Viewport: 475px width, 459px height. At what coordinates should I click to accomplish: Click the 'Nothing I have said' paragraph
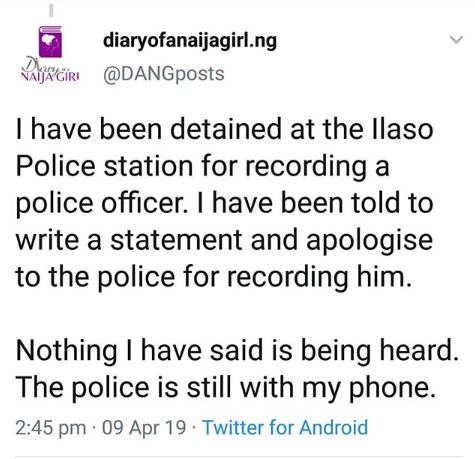(237, 368)
